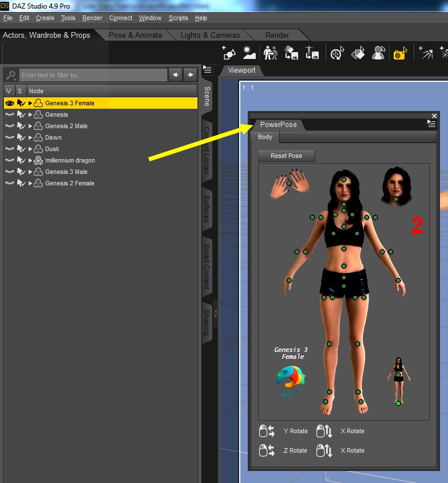448x483 pixels.
Task: Click the right arrow button beside filter
Action: (x=191, y=75)
